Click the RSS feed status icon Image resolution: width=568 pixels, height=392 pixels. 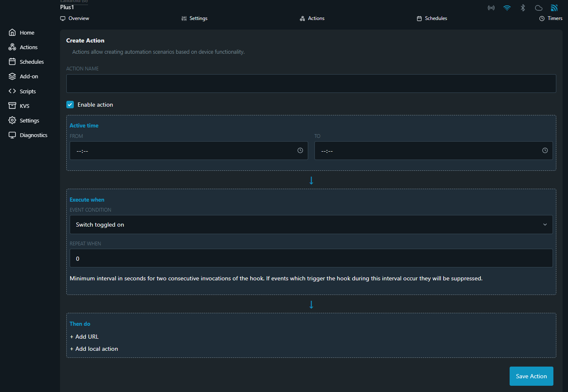[554, 8]
